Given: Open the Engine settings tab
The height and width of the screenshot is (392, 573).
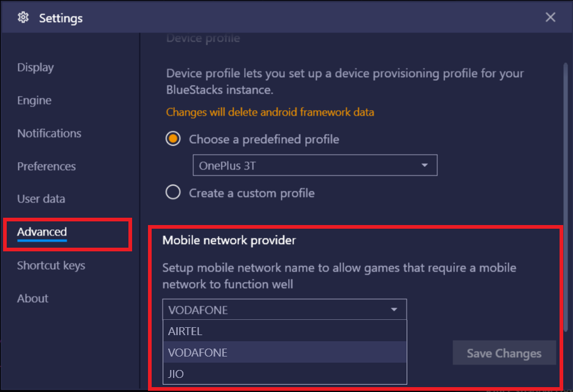Looking at the screenshot, I should click(x=34, y=100).
